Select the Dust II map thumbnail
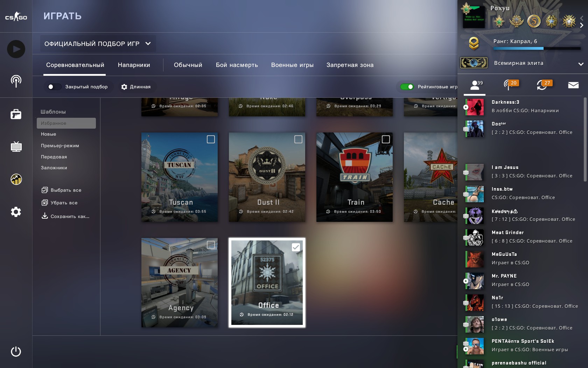The width and height of the screenshot is (588, 368). click(267, 177)
